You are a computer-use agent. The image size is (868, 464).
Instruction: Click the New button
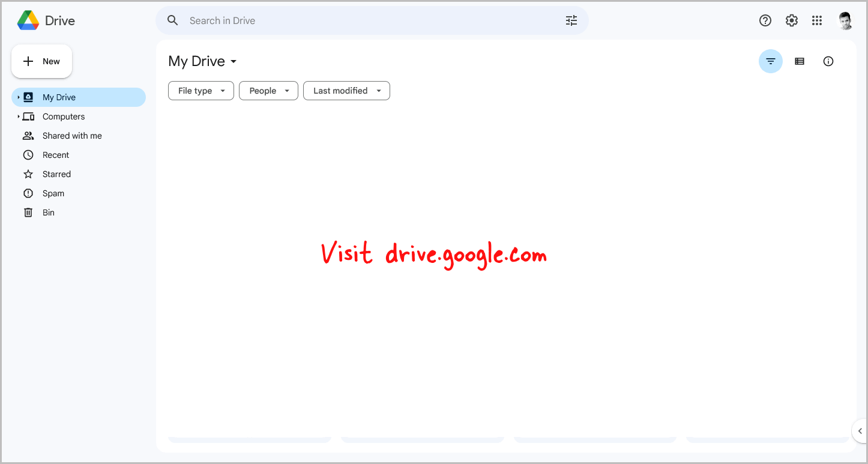tap(41, 61)
